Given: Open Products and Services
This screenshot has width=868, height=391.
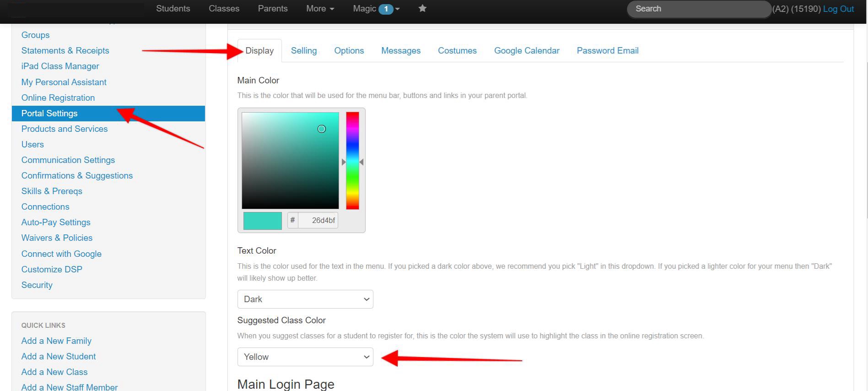Looking at the screenshot, I should point(65,129).
